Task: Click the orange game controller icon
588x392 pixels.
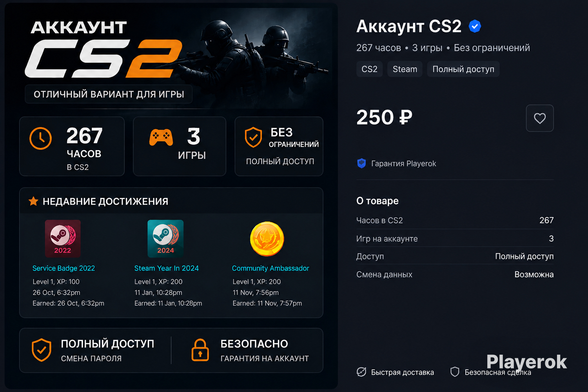Action: [x=161, y=137]
